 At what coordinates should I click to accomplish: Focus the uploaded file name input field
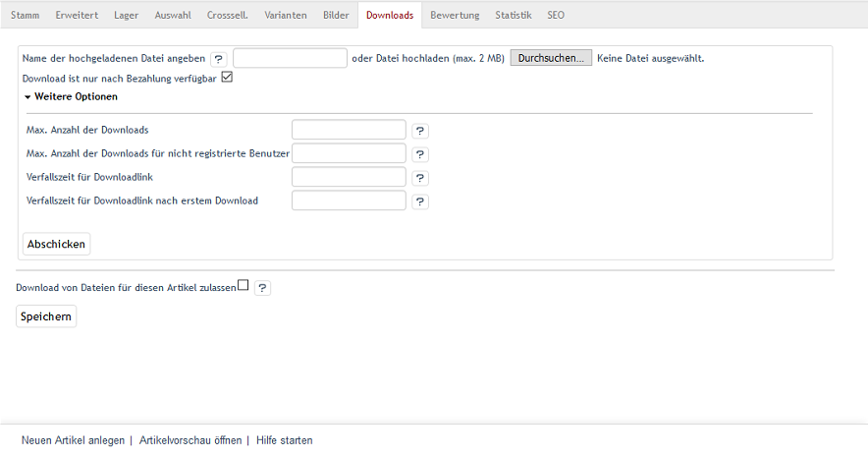coord(291,58)
